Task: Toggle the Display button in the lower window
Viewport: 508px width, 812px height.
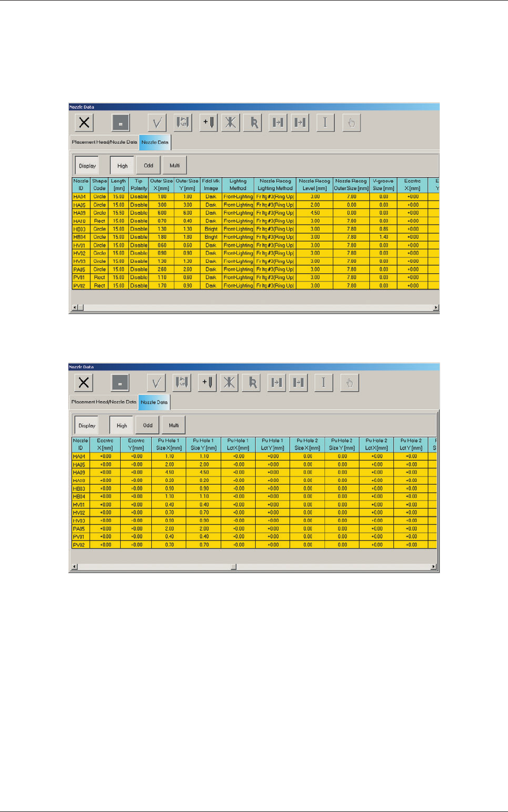Action: tap(87, 425)
